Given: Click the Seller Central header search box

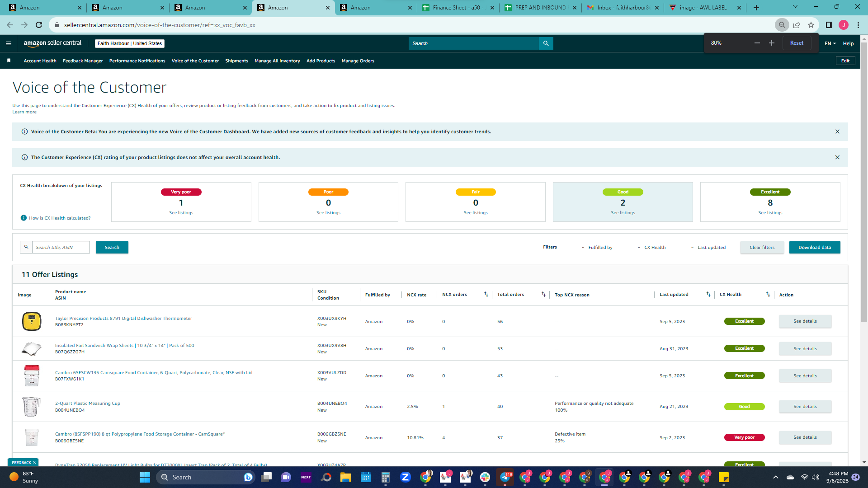Looking at the screenshot, I should pos(474,43).
